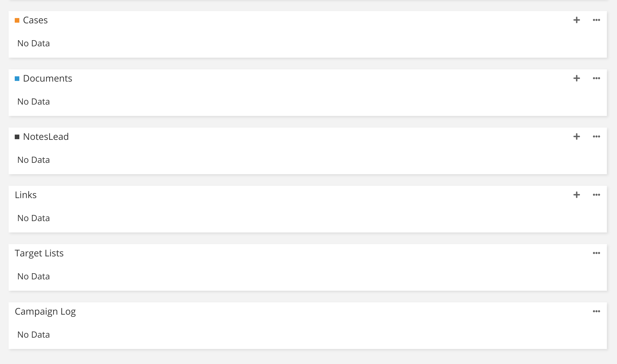Expand the NotesLead panel ellipsis menu
The image size is (617, 364).
596,137
